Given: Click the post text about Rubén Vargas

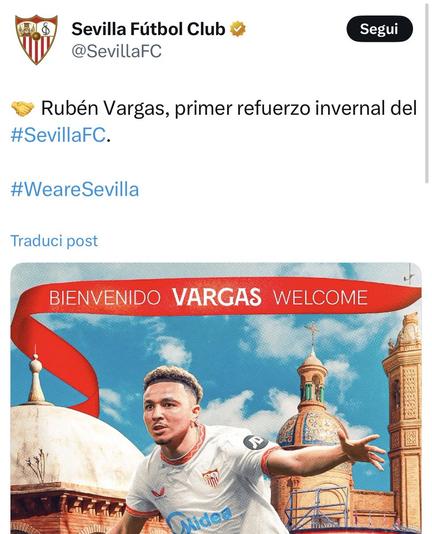Looking at the screenshot, I should click(x=214, y=122).
